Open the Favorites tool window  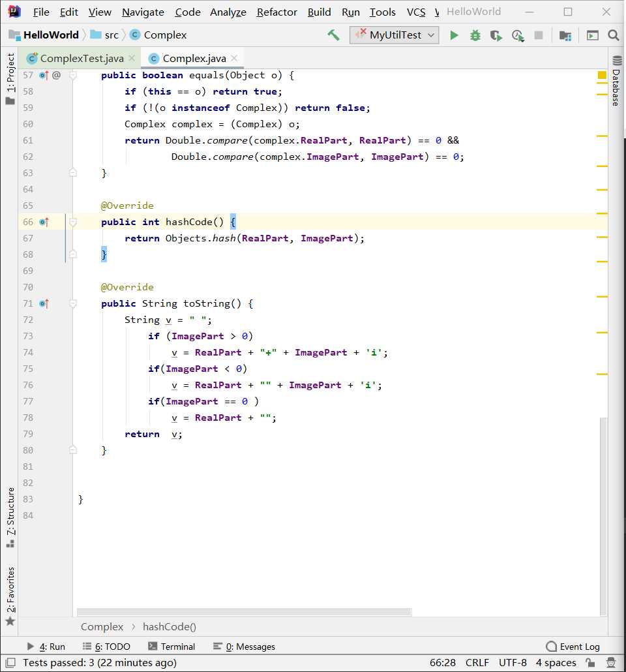[10, 596]
